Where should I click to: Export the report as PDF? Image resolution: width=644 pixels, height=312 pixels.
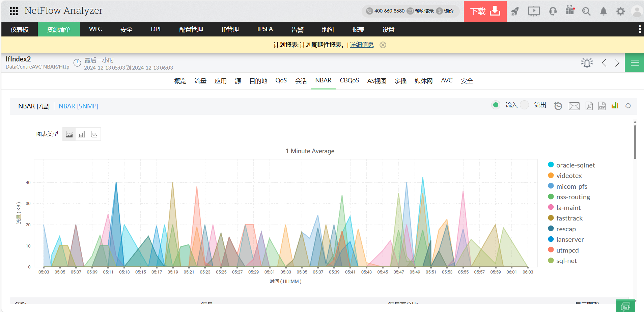tap(589, 106)
